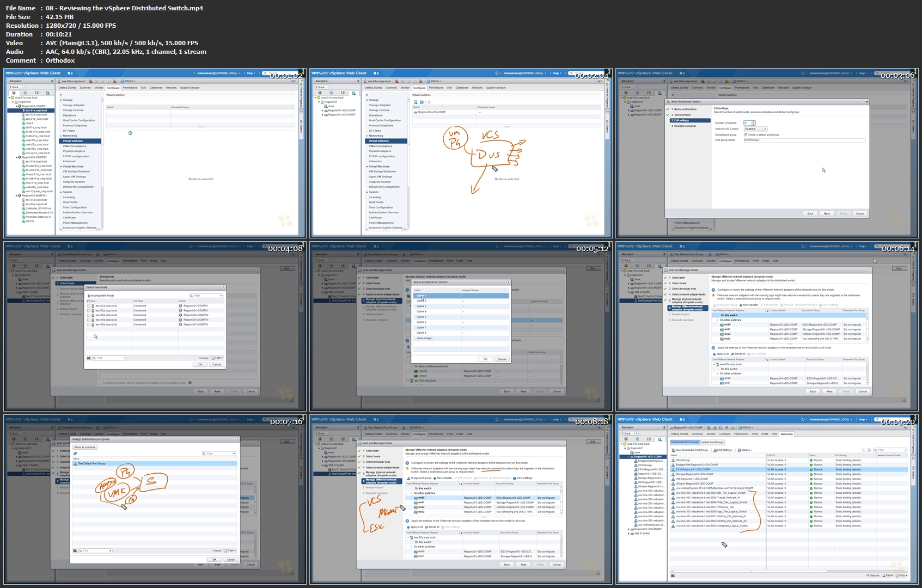Check esx-05a.corp.local host in 00:04:08 frame
The height and width of the screenshot is (588, 922).
click(89, 324)
